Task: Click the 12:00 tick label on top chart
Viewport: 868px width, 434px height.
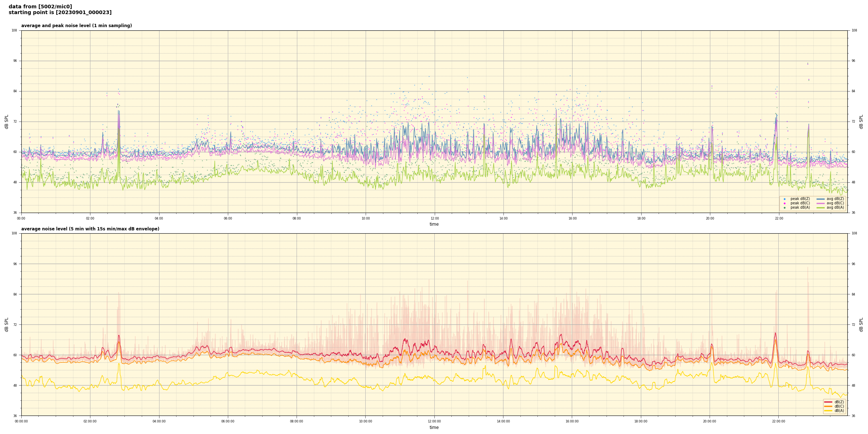Action: click(x=434, y=218)
